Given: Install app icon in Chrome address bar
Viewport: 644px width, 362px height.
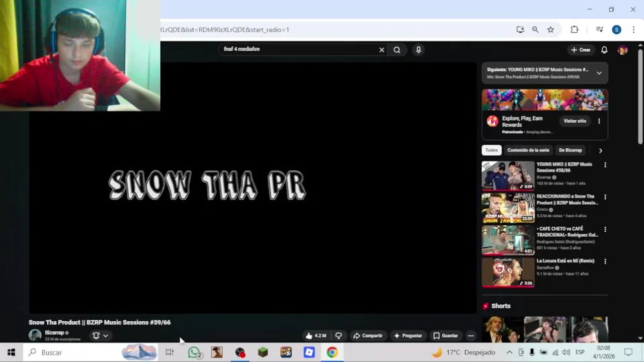Looking at the screenshot, I should pyautogui.click(x=520, y=30).
